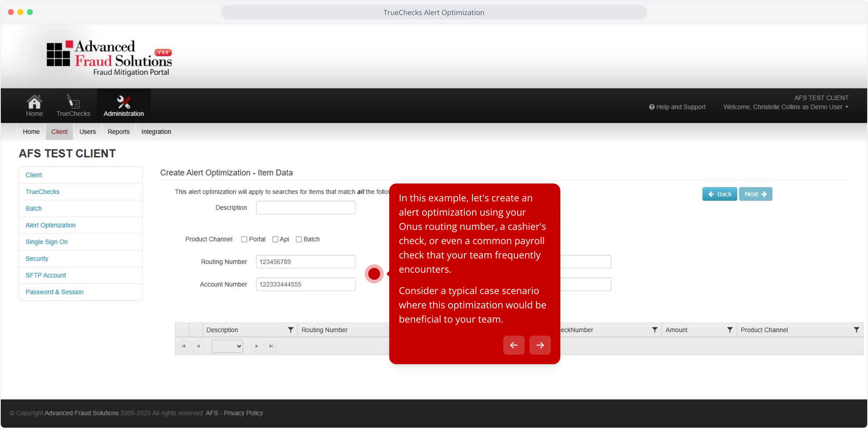Click the Advanced Fraud Solutions logo

click(x=109, y=58)
